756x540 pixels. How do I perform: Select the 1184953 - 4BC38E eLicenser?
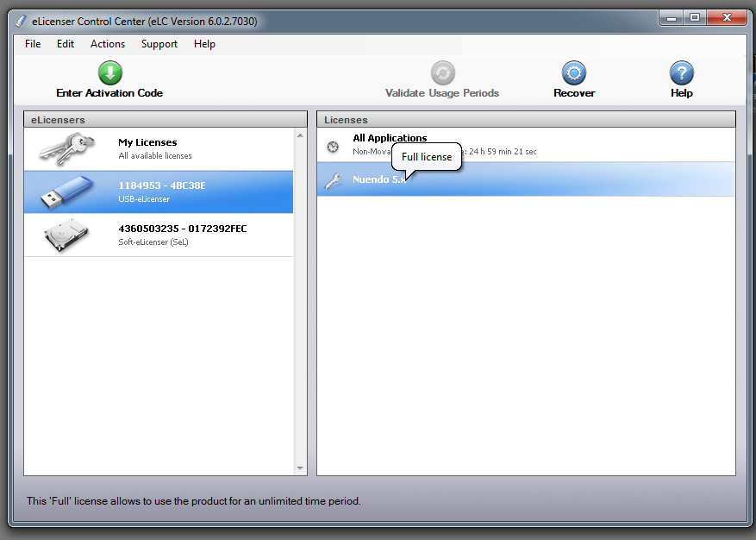[x=159, y=192]
